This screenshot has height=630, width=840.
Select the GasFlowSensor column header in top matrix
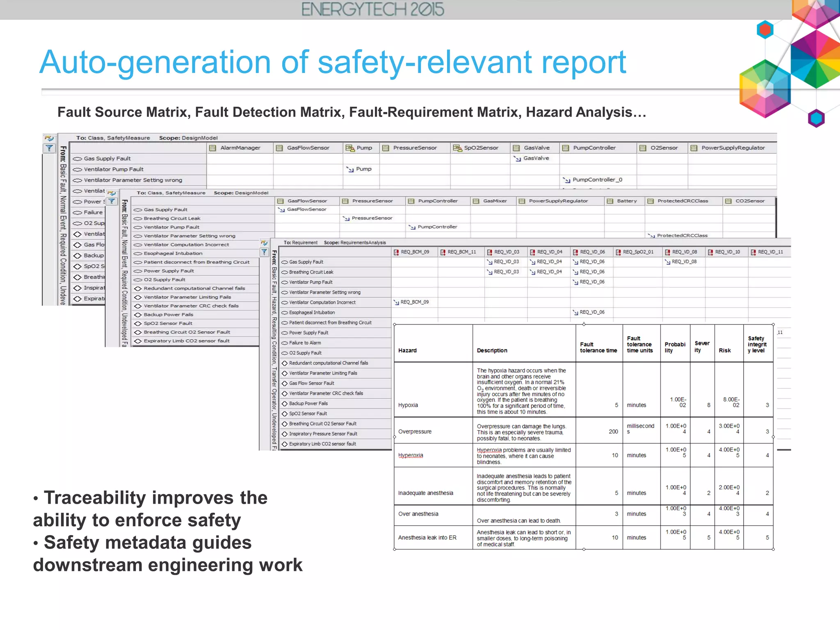pos(308,148)
